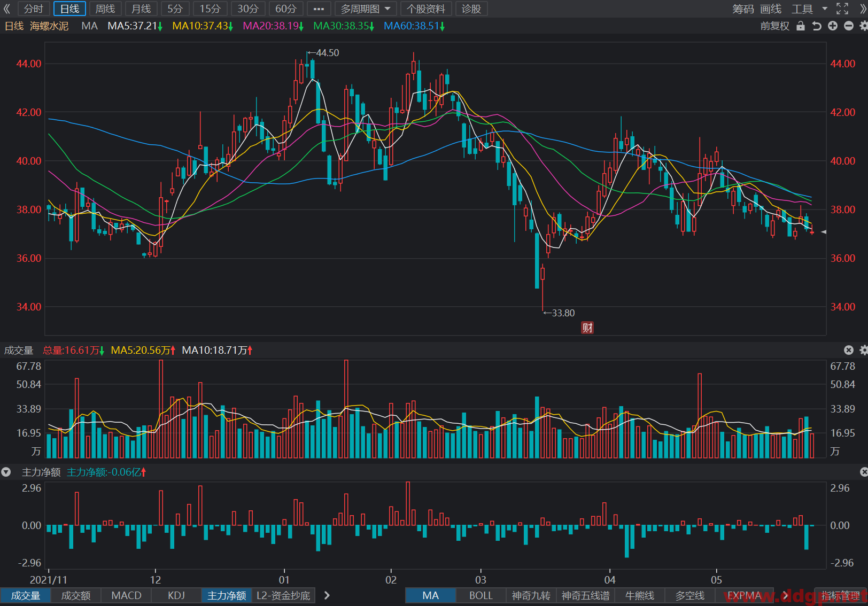Zoom out with the minus icon
This screenshot has height=606, width=868.
(x=849, y=26)
